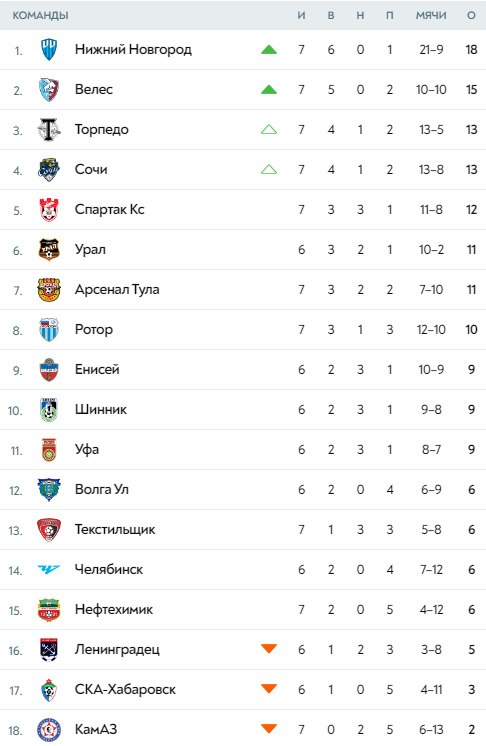Select the Текстильщик team name
This screenshot has width=486, height=746.
(115, 529)
